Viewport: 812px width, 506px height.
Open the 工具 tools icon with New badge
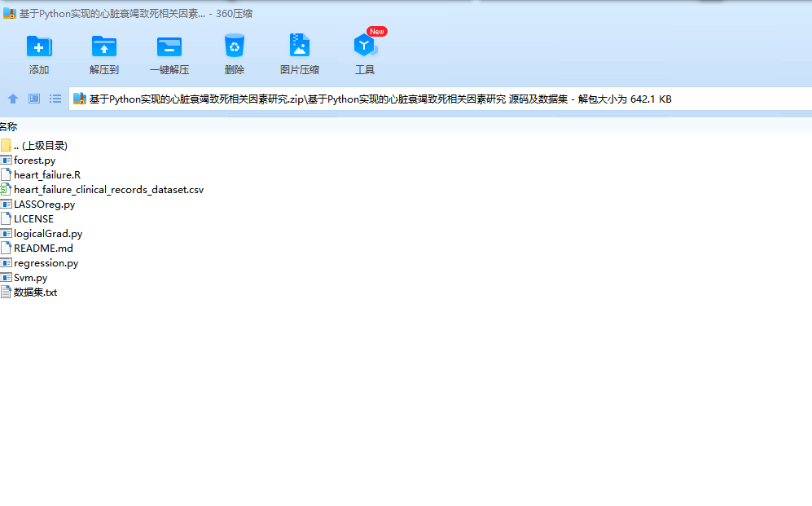click(x=366, y=46)
